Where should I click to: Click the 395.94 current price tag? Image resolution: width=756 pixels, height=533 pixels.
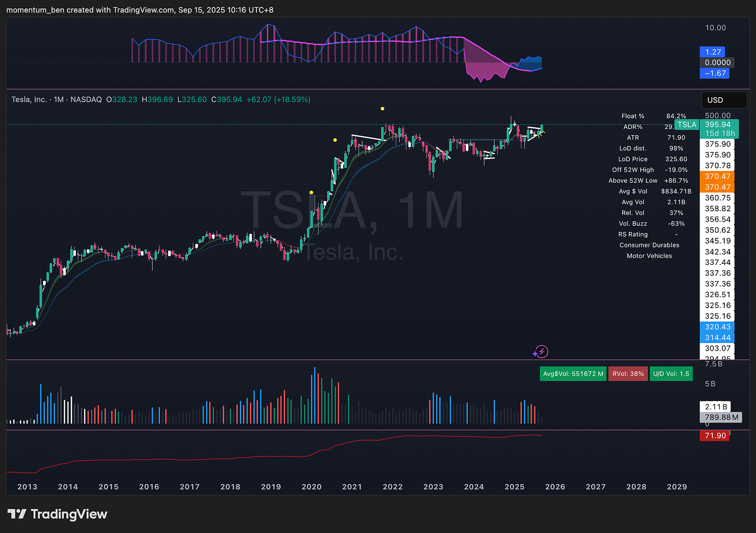coord(718,125)
